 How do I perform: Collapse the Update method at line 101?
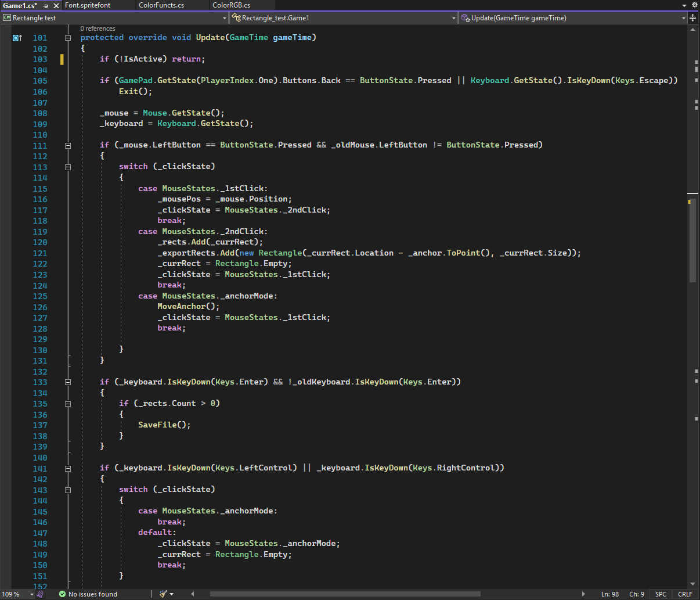(68, 38)
